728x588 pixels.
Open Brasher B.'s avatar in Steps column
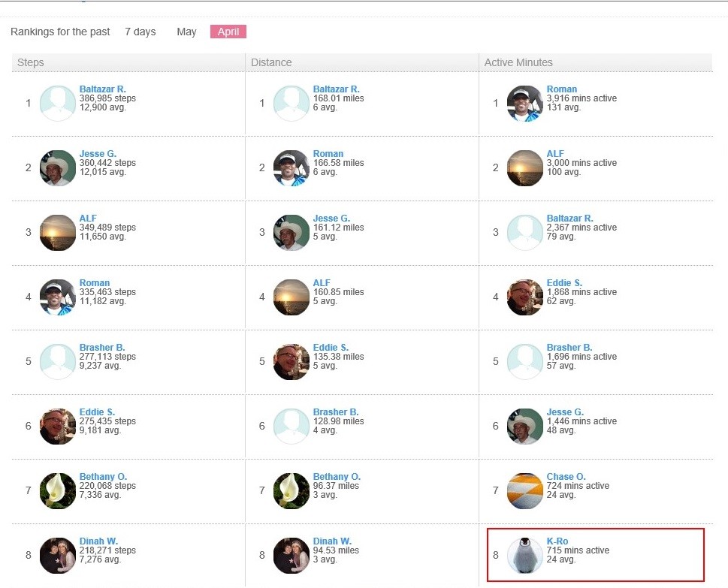pos(58,362)
